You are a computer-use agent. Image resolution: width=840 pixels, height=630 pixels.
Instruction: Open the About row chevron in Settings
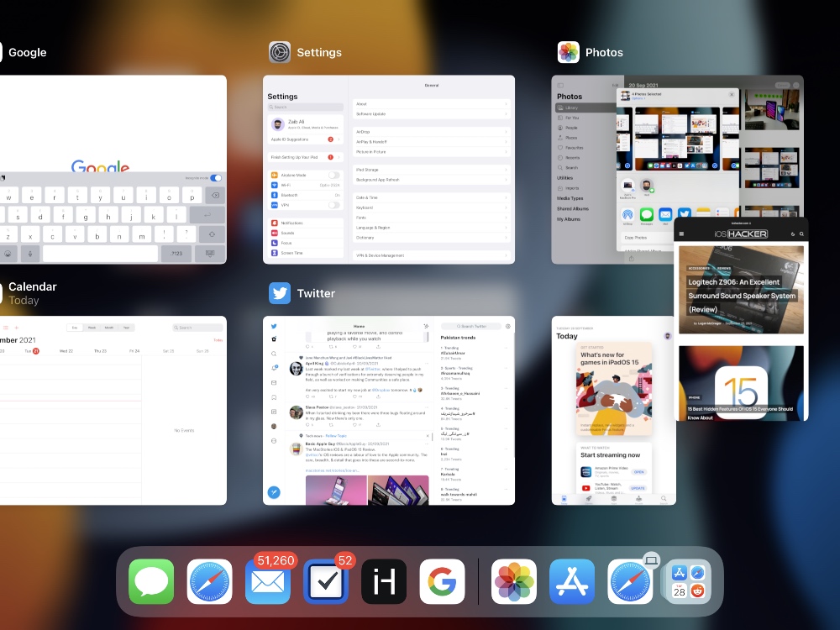pyautogui.click(x=506, y=104)
